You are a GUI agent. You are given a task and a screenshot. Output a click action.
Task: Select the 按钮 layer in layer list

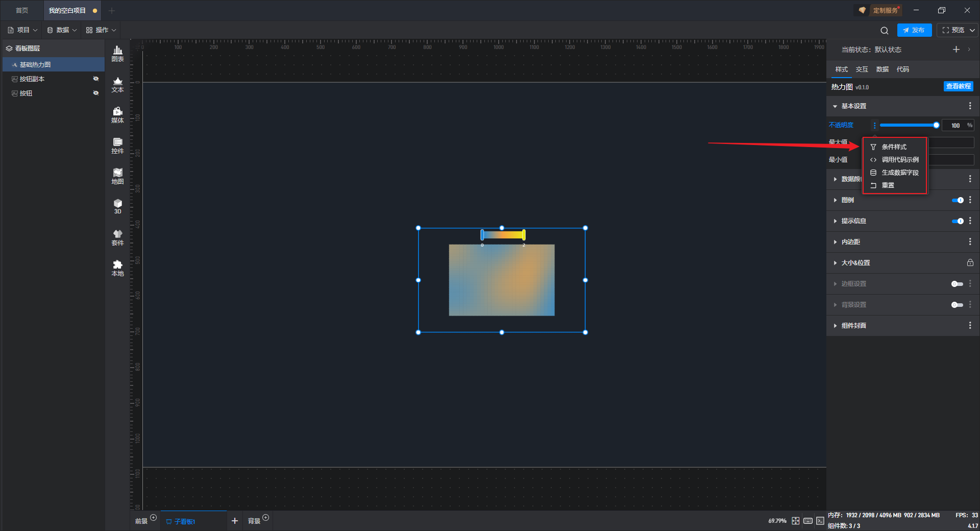tap(26, 93)
